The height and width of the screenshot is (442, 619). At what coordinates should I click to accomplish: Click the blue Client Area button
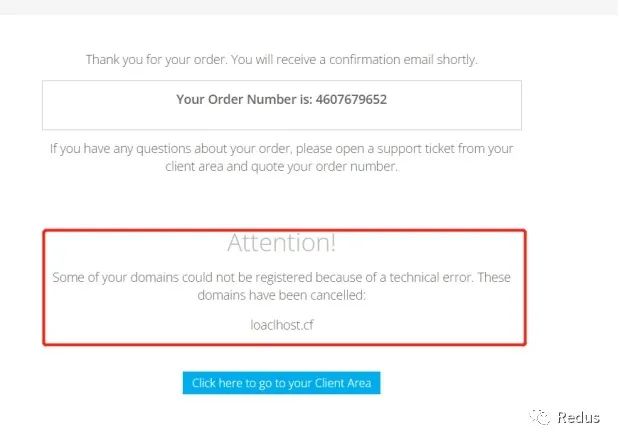pos(282,383)
